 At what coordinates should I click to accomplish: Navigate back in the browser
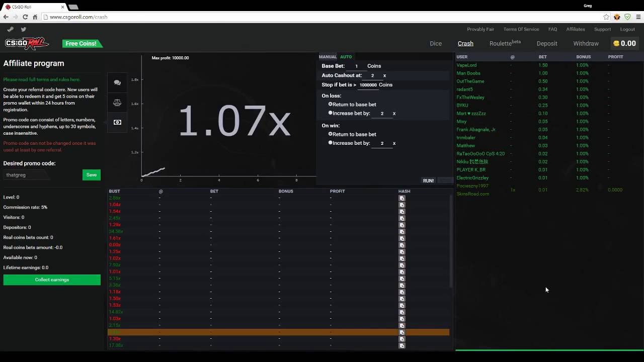click(x=6, y=17)
